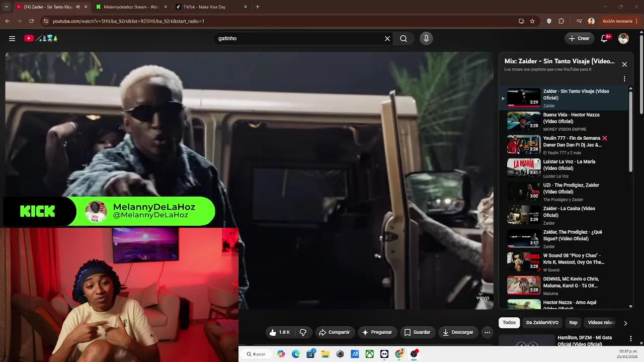Show more filter chips with the arrow

(625, 323)
